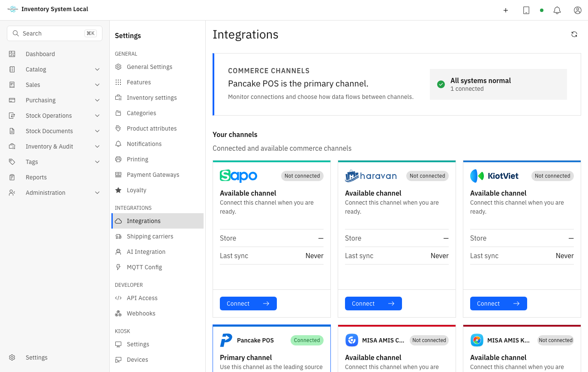Click the Pancake POS card logo

point(226,340)
